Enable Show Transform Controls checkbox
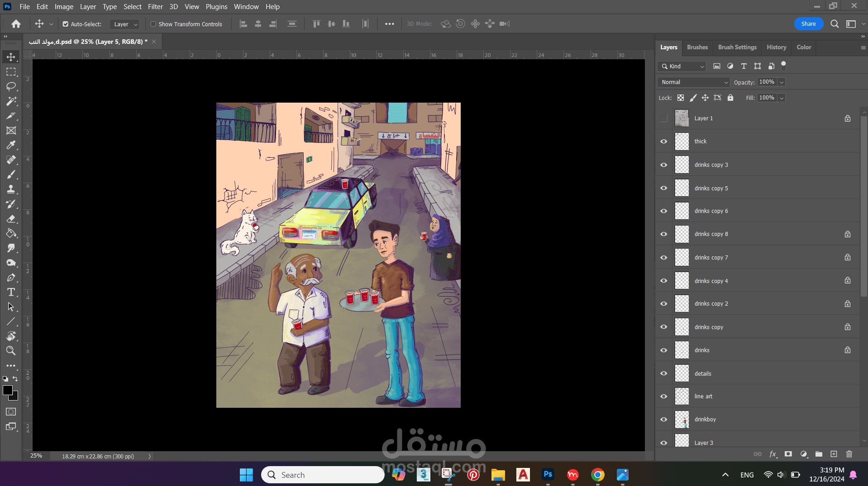Screen dimensions: 868x486 pyautogui.click(x=153, y=24)
